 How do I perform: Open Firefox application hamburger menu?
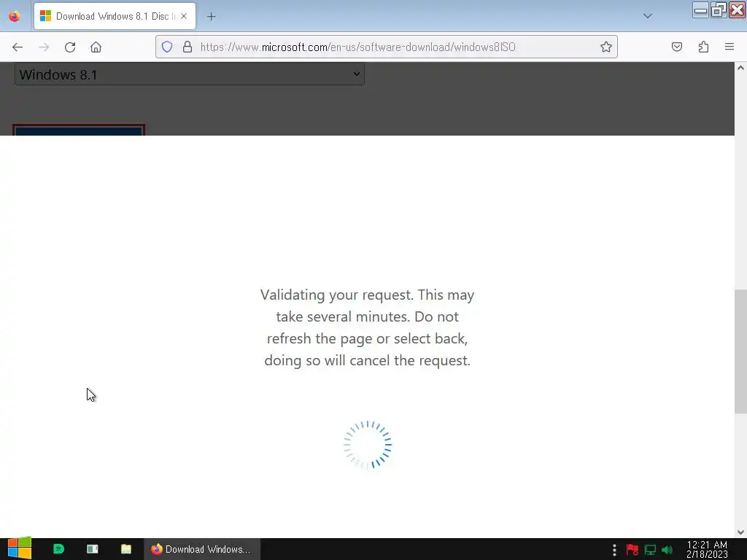pos(729,47)
